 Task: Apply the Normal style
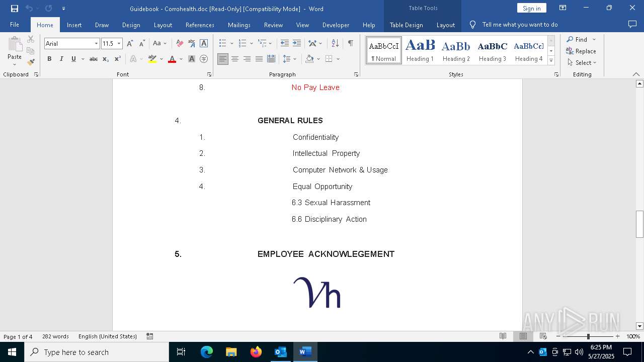pyautogui.click(x=384, y=50)
